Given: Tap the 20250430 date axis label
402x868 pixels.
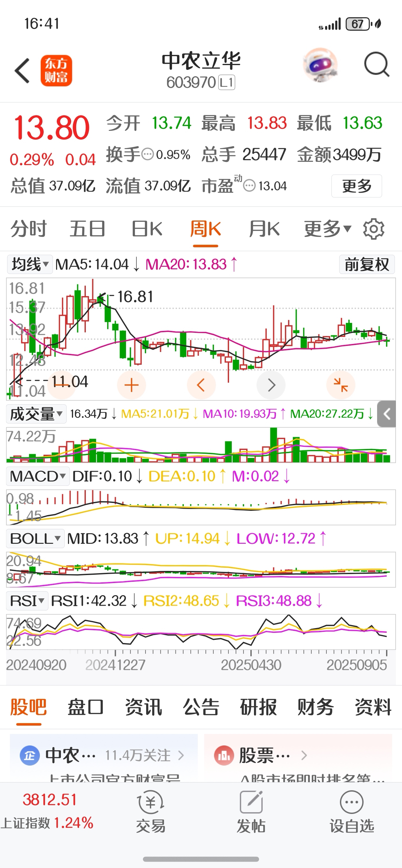Looking at the screenshot, I should tap(251, 665).
